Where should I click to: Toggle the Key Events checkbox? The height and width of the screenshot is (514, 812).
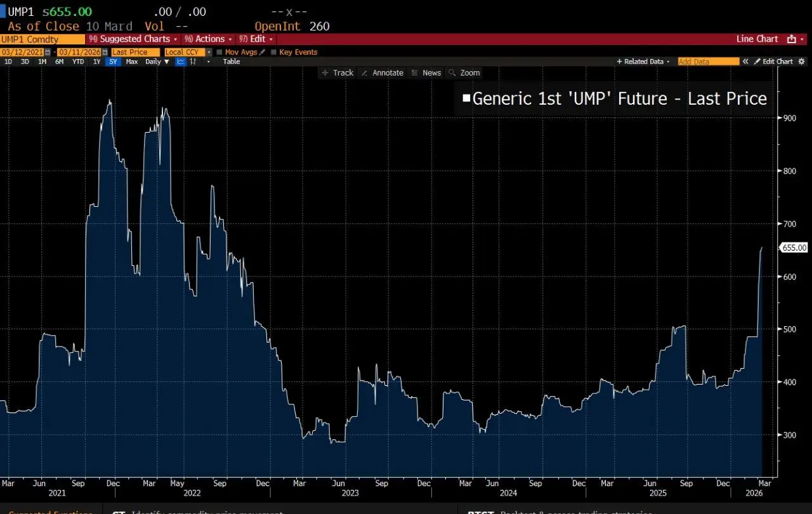(273, 52)
